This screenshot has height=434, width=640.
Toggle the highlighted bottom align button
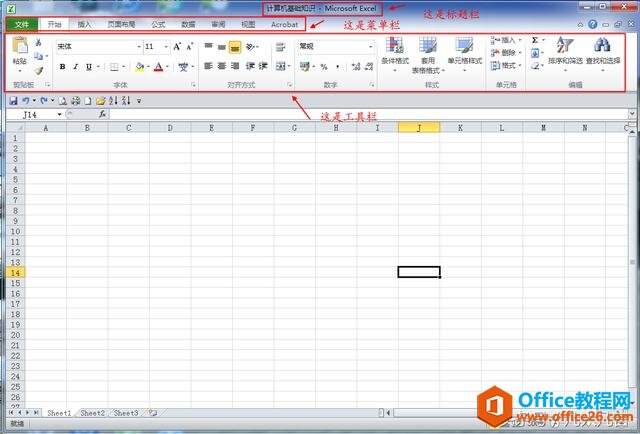(x=235, y=47)
